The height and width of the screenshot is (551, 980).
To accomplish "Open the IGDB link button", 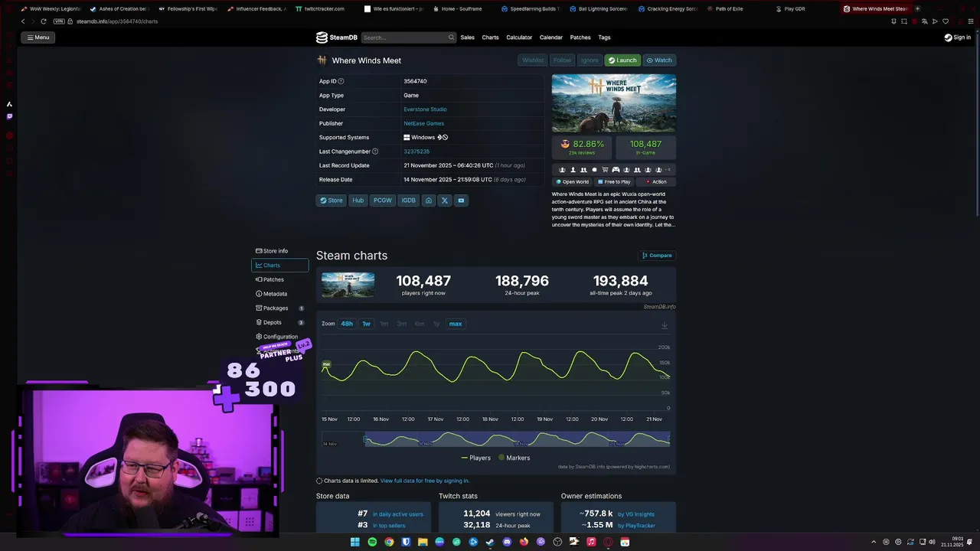I will click(409, 201).
